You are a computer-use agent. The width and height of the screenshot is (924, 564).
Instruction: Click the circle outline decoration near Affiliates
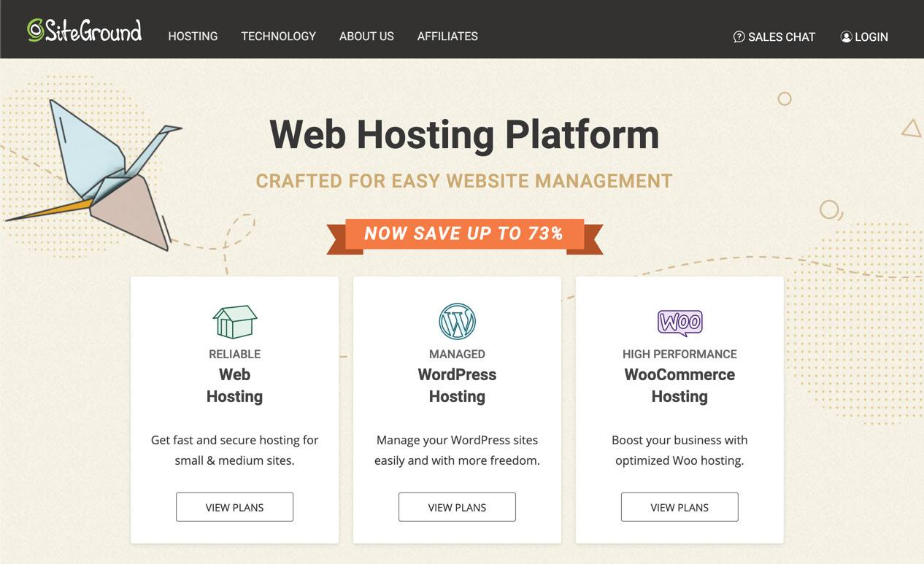(785, 98)
